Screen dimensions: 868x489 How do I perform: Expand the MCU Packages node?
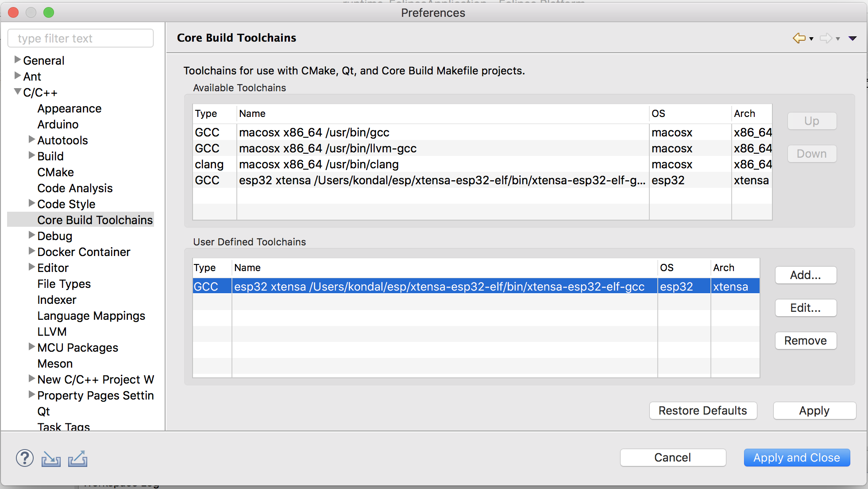(x=31, y=347)
